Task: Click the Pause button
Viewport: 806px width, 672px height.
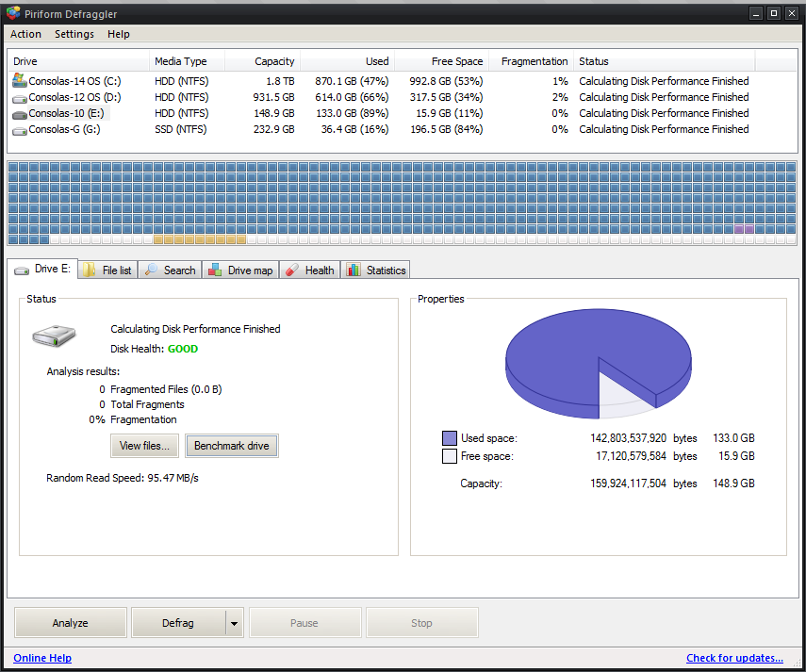Action: pyautogui.click(x=304, y=623)
